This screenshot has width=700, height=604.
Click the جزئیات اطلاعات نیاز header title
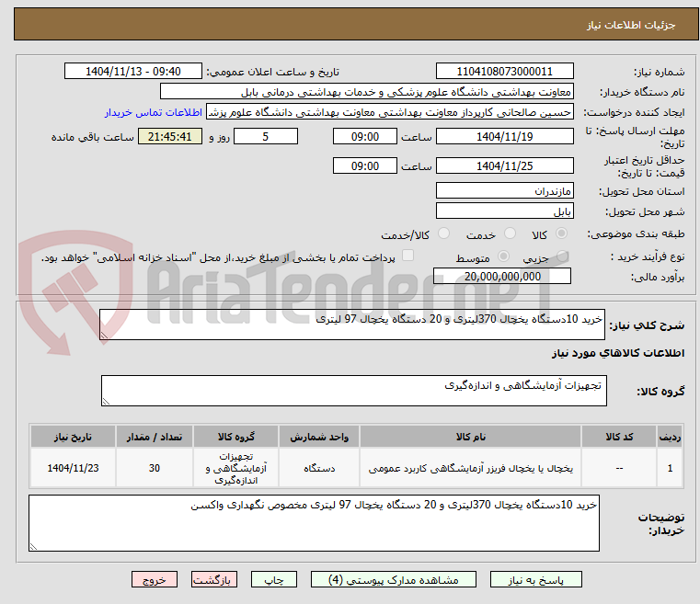(631, 25)
